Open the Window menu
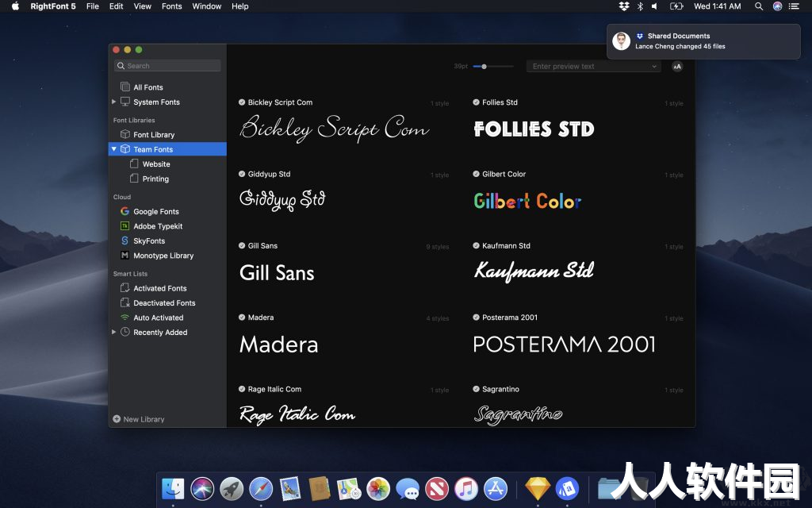The width and height of the screenshot is (812, 508). pos(207,6)
